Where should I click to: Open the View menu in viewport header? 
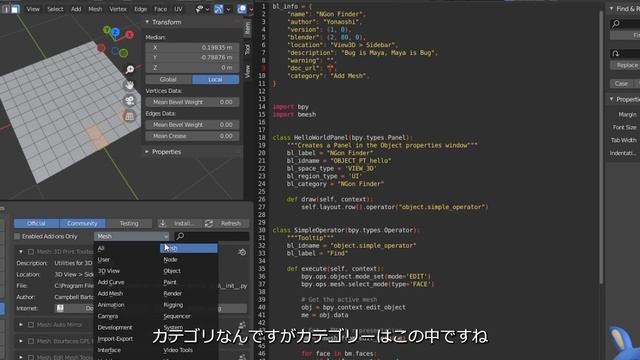coord(33,9)
